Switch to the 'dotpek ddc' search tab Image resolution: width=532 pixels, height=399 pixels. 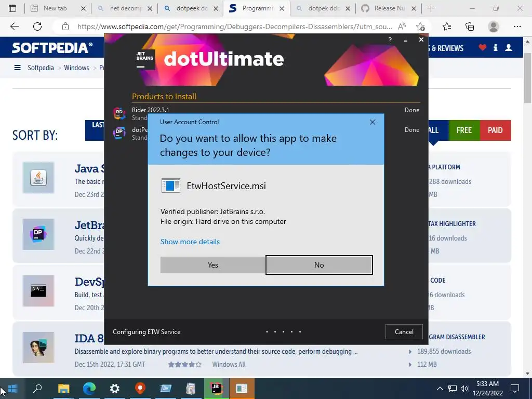click(x=323, y=8)
